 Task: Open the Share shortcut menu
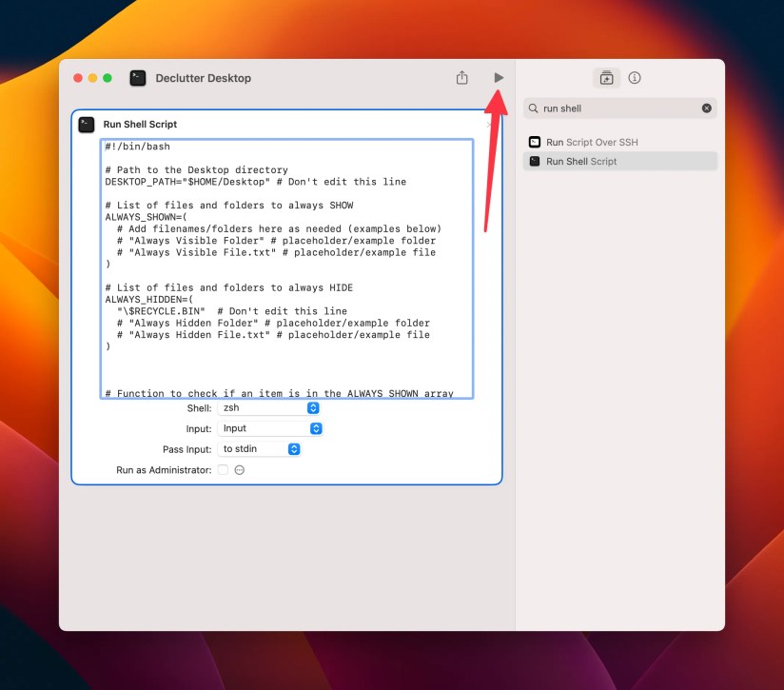(462, 77)
